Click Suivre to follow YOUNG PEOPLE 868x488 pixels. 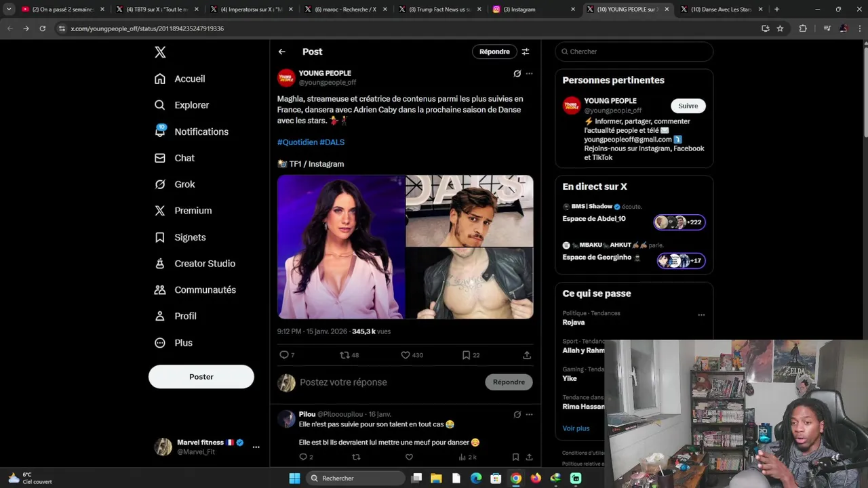coord(688,106)
